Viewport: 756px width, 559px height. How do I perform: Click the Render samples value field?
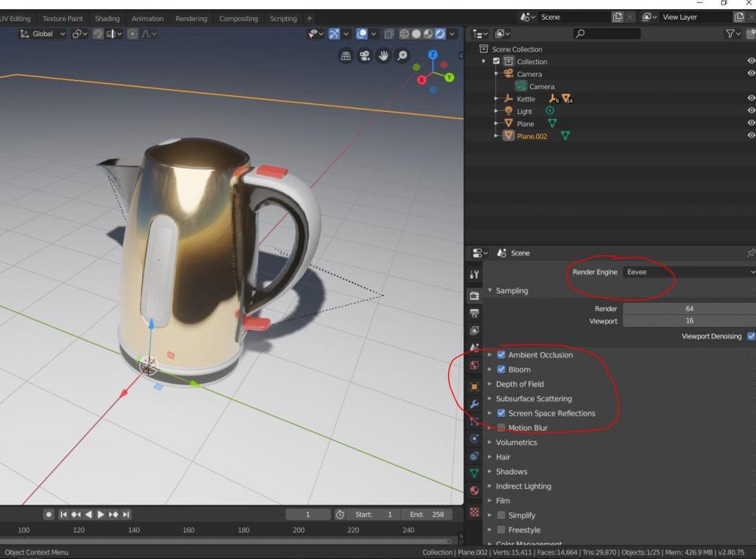pos(688,308)
